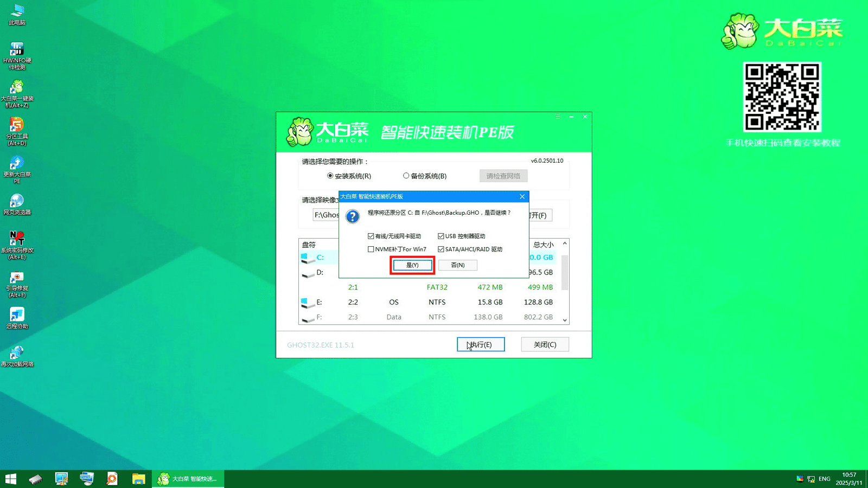This screenshot has height=488, width=868.
Task: Click the FAT32 filesystem cell
Action: click(437, 287)
